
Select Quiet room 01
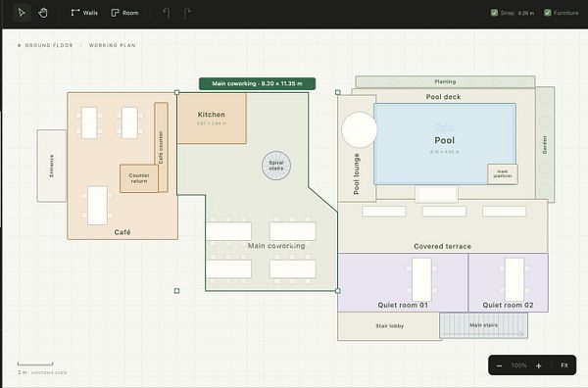pos(403,282)
